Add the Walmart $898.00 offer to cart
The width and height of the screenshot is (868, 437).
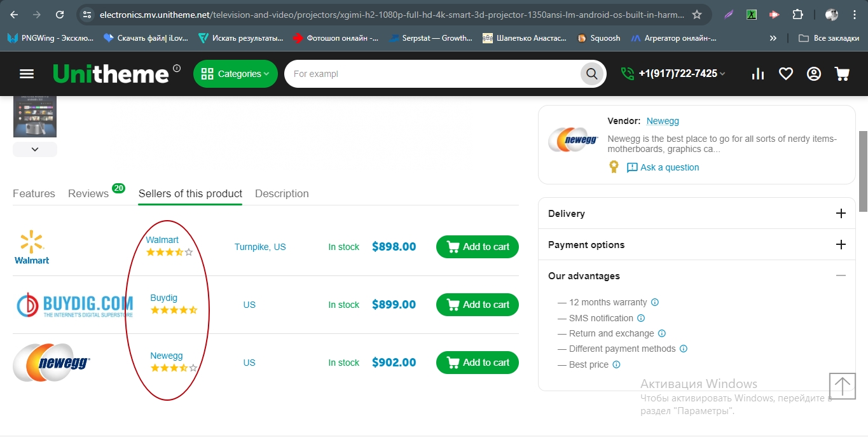[478, 247]
